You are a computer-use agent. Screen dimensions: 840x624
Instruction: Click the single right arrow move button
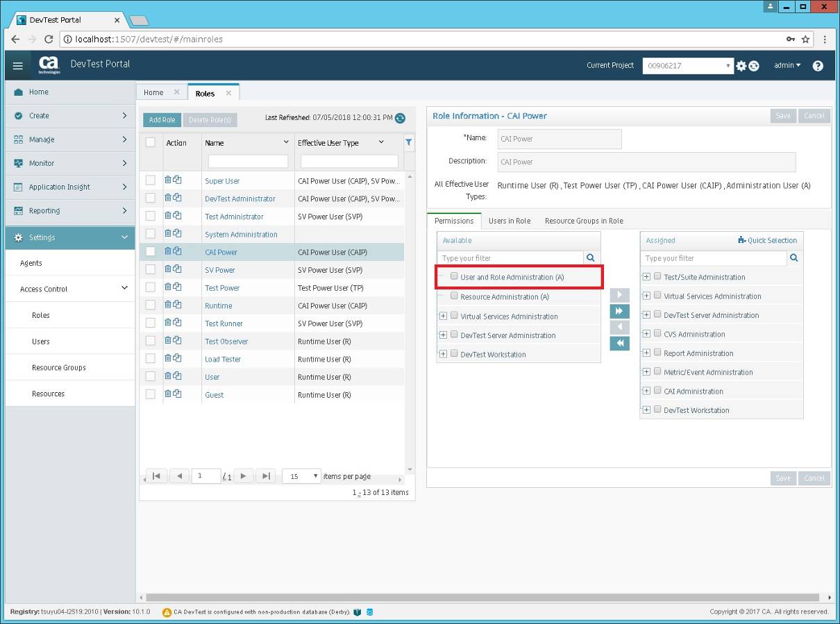(619, 296)
